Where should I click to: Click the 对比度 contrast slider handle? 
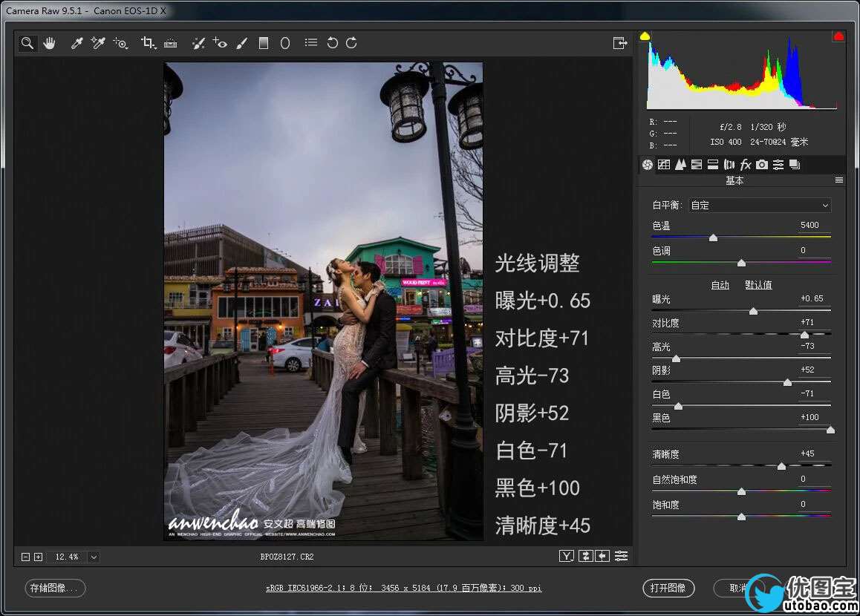tap(804, 335)
